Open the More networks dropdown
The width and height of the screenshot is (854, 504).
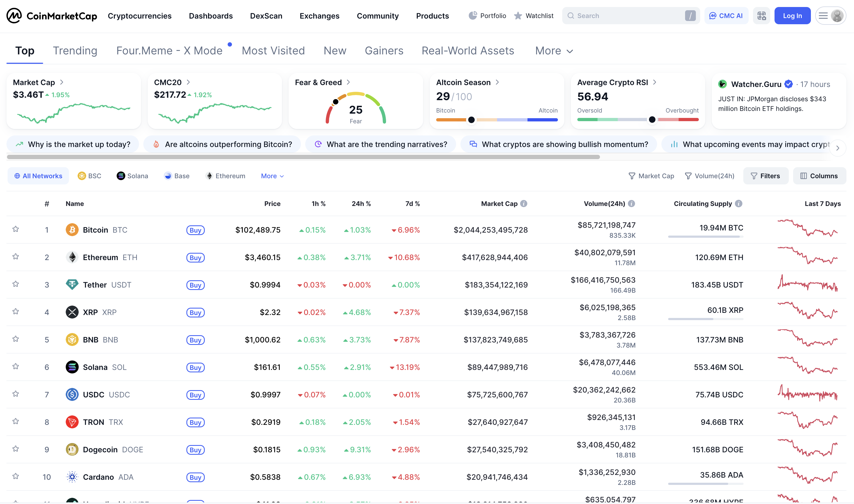[x=272, y=176]
